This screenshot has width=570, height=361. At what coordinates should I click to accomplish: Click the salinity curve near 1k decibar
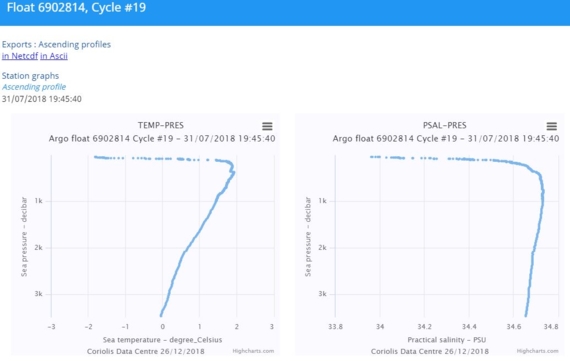pyautogui.click(x=543, y=201)
